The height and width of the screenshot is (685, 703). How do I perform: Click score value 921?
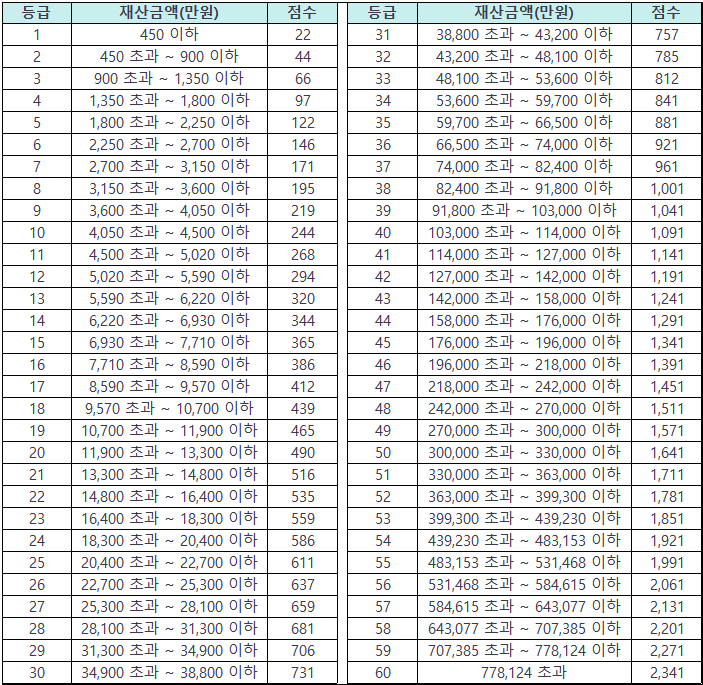[666, 144]
